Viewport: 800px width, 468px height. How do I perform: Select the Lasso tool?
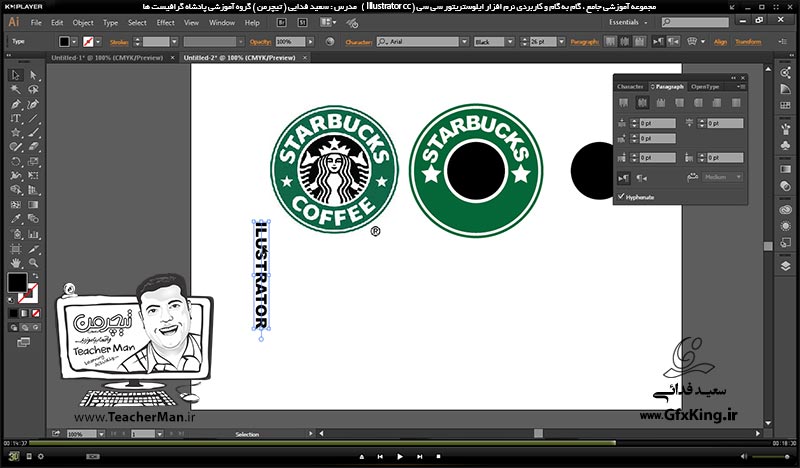click(33, 90)
